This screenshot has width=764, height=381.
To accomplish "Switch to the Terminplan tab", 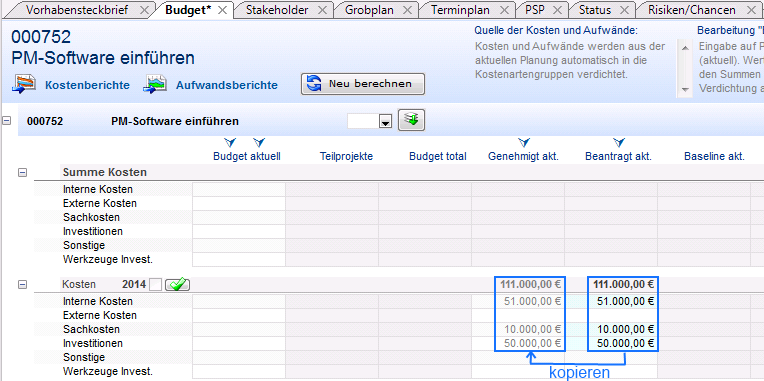I will click(x=460, y=10).
